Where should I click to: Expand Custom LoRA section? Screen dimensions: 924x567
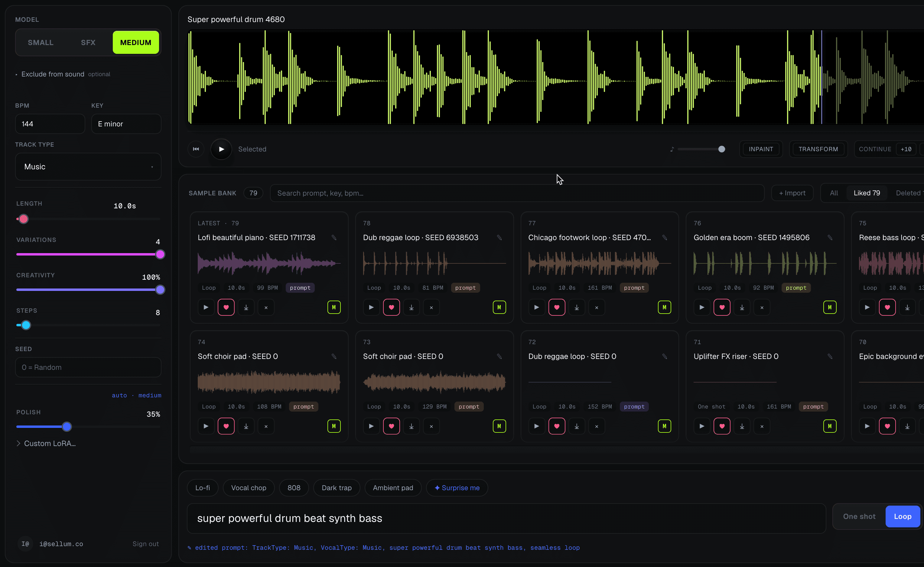pyautogui.click(x=46, y=443)
